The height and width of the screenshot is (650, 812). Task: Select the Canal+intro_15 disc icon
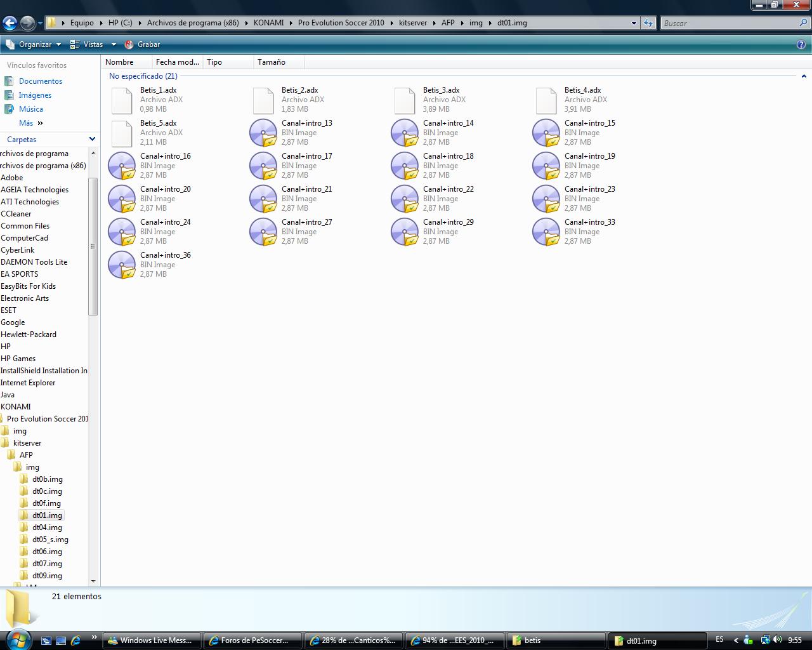coord(546,133)
